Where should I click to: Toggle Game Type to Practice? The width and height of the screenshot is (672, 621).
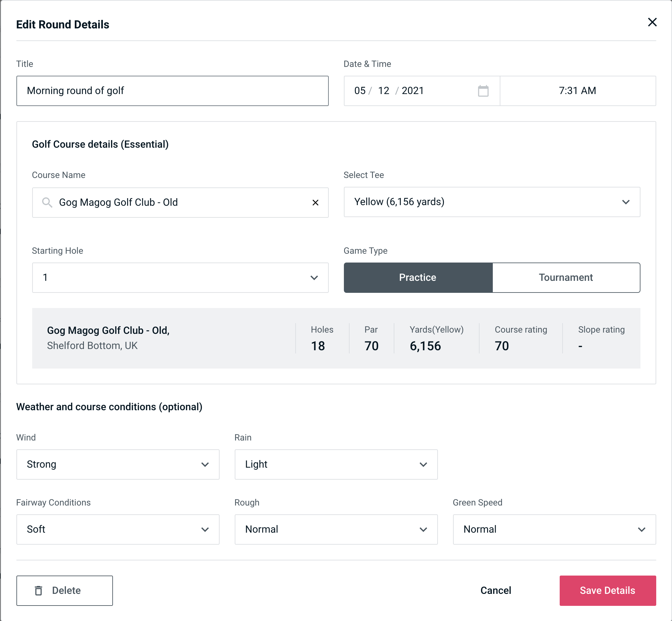(x=417, y=277)
